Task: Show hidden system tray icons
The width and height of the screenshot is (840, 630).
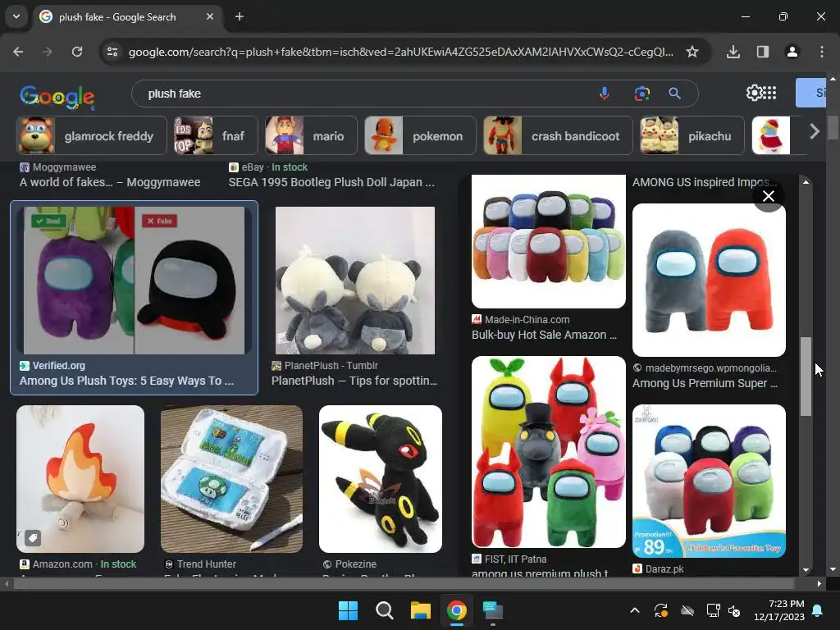Action: click(635, 610)
